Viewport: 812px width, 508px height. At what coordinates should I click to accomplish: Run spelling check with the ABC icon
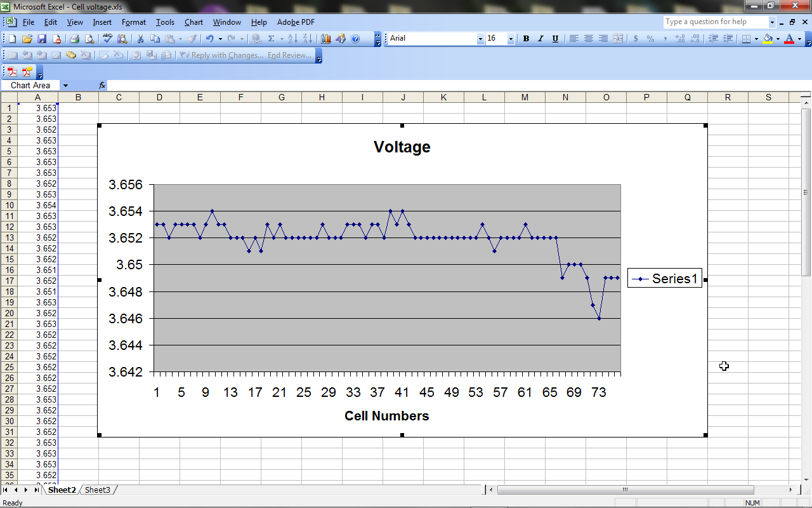click(x=107, y=38)
